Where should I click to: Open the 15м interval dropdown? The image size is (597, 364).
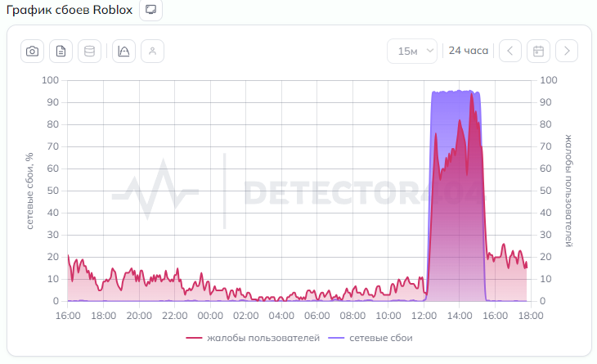coord(412,51)
